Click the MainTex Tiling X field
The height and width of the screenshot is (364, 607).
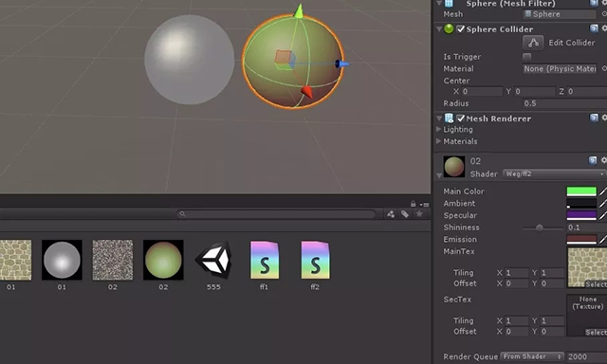tap(516, 273)
